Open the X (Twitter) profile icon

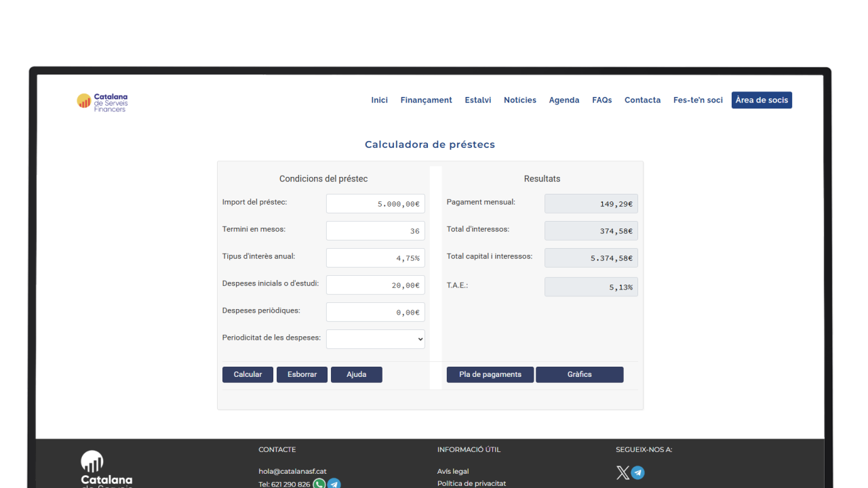623,473
